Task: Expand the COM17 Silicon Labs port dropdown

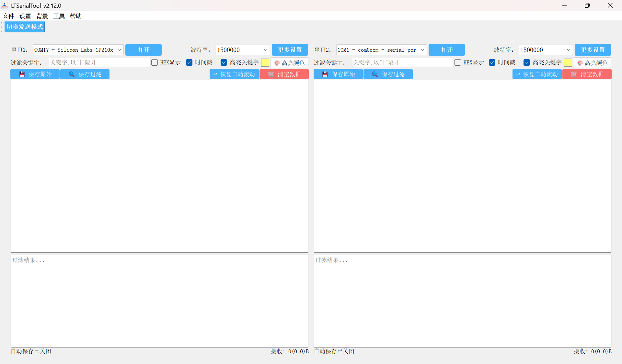Action: pyautogui.click(x=119, y=50)
